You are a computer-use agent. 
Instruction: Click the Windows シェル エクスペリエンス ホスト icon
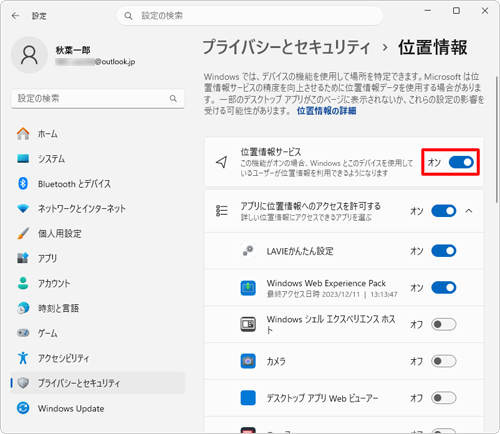tap(248, 324)
